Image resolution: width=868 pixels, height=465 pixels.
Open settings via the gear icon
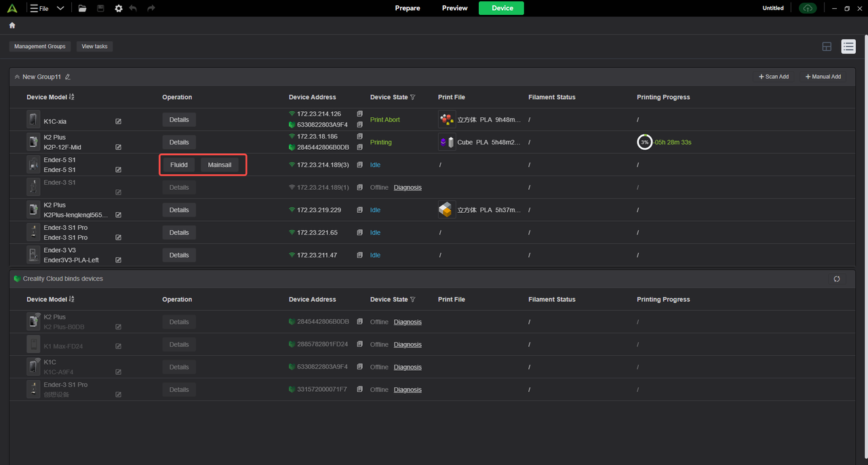click(x=119, y=8)
